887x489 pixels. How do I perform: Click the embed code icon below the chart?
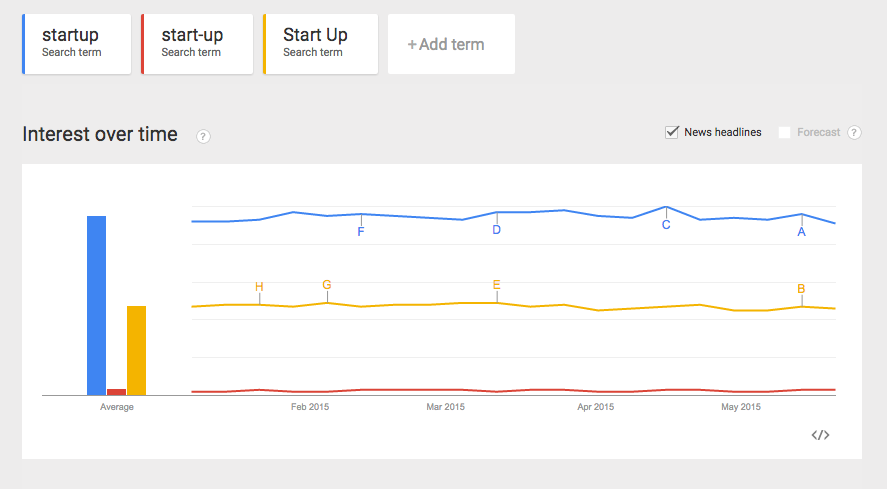tap(820, 435)
